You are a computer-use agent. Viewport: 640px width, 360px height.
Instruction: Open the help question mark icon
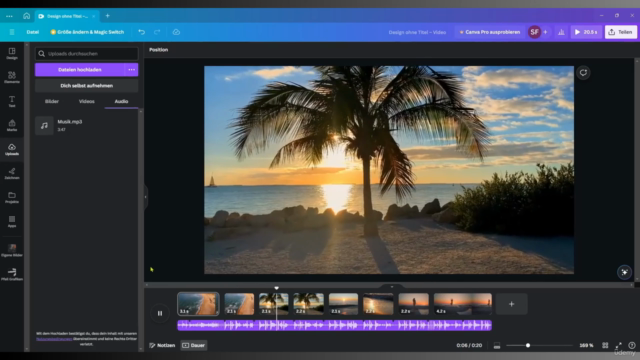(x=631, y=345)
